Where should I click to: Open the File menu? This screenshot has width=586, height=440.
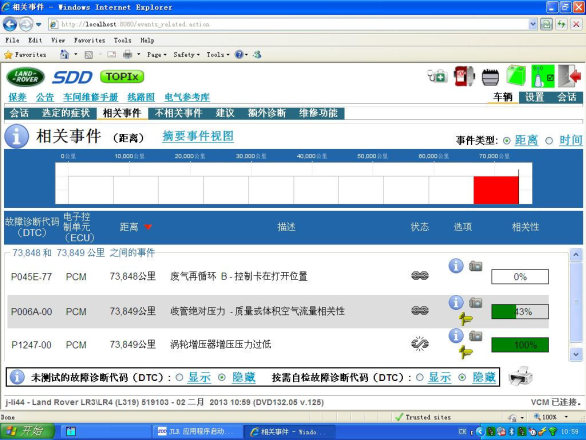point(12,40)
